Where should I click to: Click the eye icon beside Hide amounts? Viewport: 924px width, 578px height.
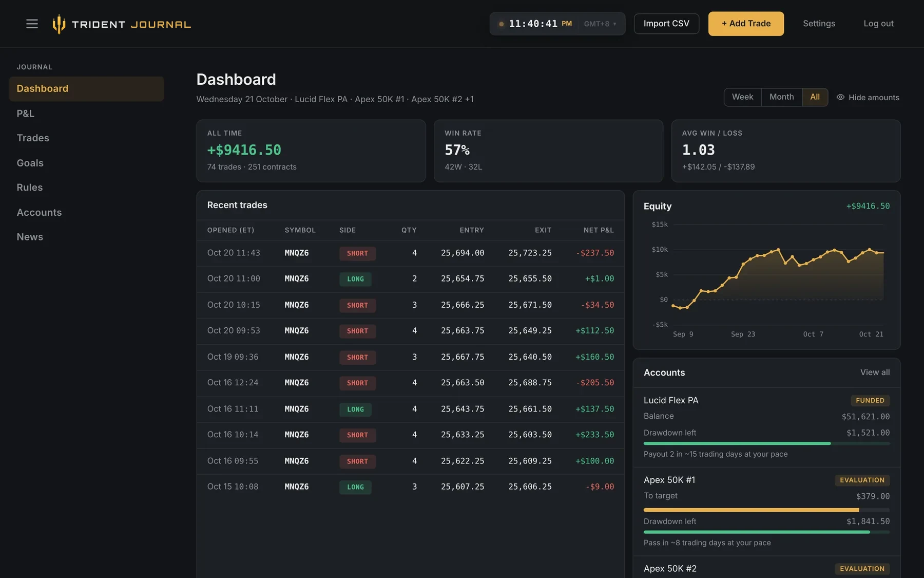tap(840, 97)
